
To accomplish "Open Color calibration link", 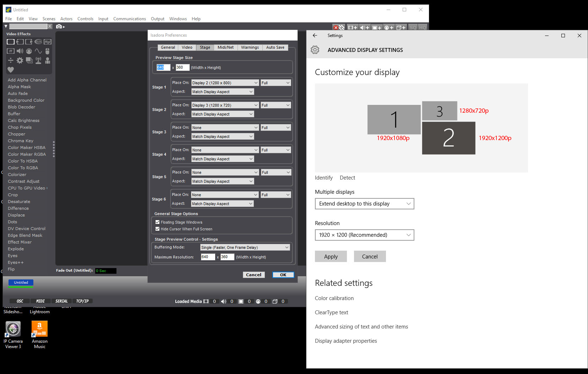I will 334,298.
